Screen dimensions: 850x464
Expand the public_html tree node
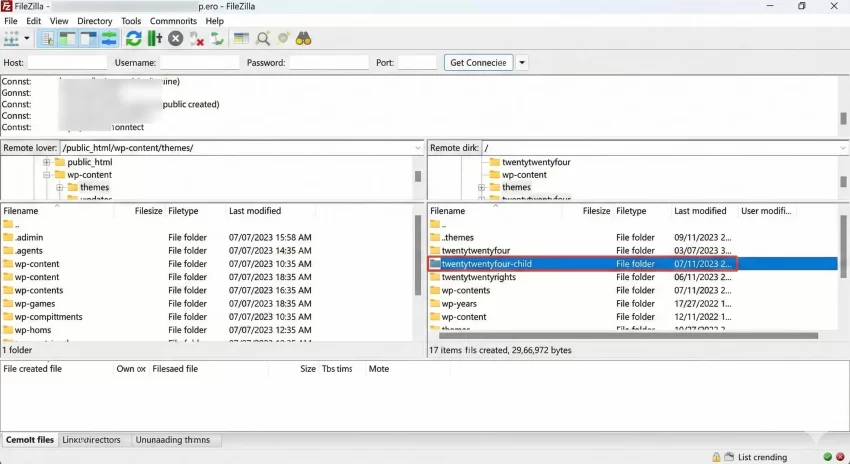[x=47, y=162]
